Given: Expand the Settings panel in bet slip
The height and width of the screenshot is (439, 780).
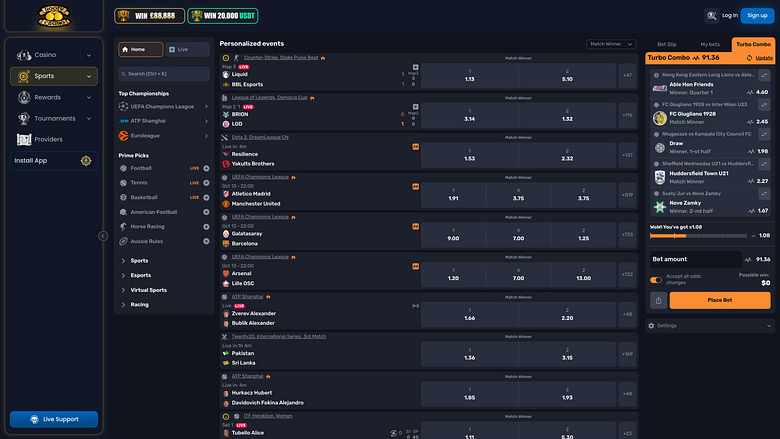Looking at the screenshot, I should 710,326.
